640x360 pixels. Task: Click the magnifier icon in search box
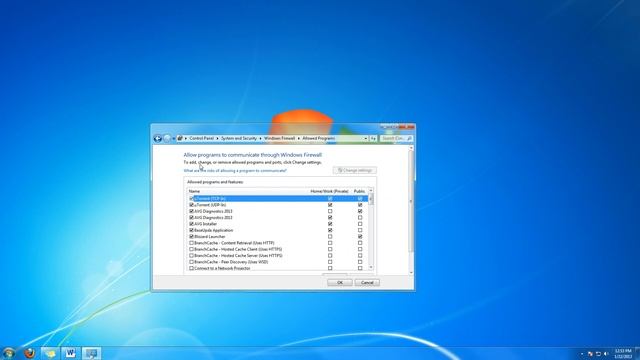point(409,138)
